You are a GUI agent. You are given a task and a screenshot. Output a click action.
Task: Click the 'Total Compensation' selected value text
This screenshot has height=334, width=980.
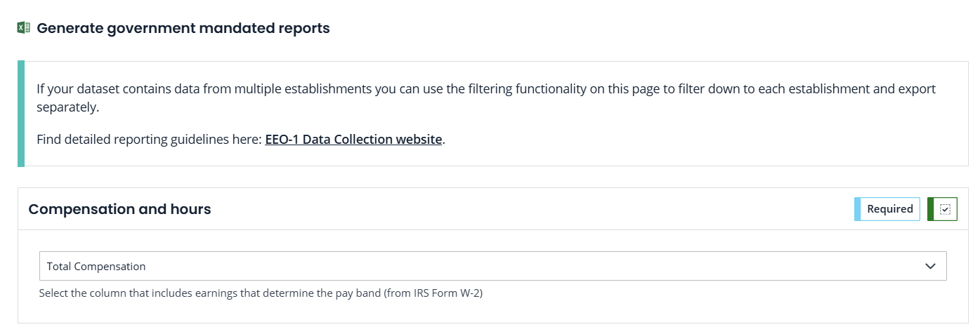[96, 267]
